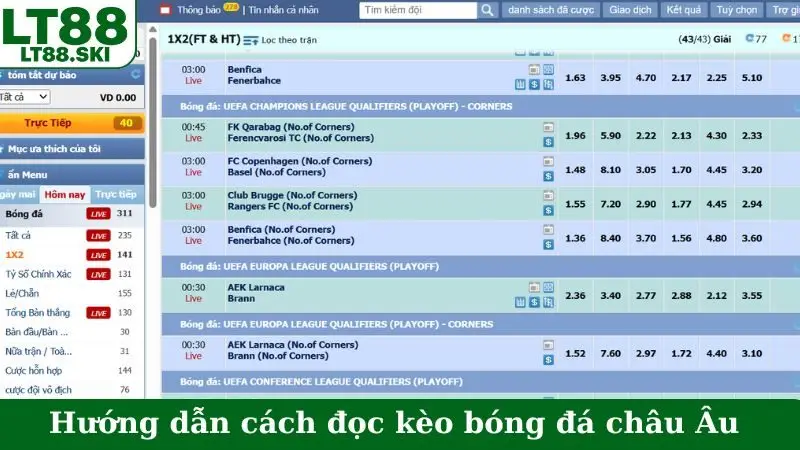Click bar-chart icon in AEK Larnaca vs Brann row
Screen dimensions: 800x450
pos(520,302)
